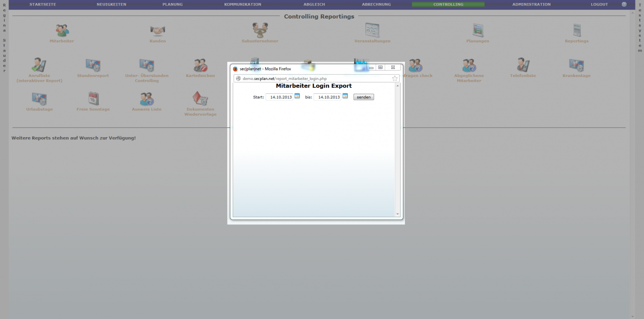This screenshot has width=644, height=319.
Task: Open the Stundenreport icon
Action: point(93,65)
